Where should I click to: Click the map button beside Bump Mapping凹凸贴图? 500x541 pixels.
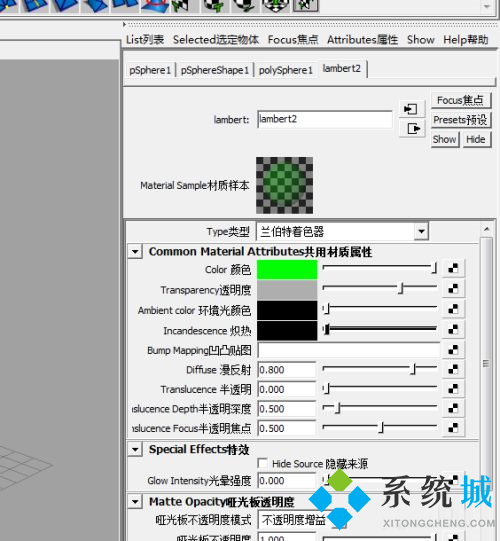pos(453,350)
